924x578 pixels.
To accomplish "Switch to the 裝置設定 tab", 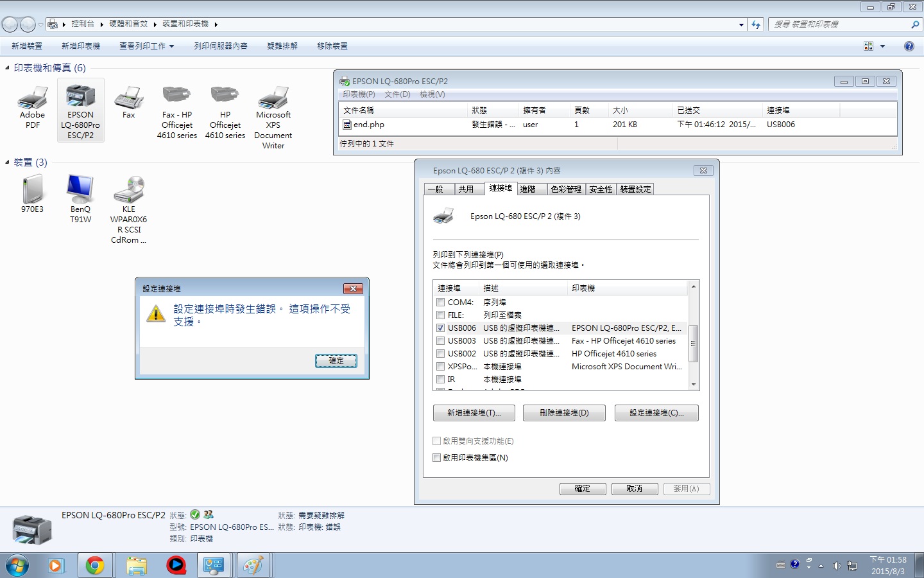I will (x=635, y=189).
